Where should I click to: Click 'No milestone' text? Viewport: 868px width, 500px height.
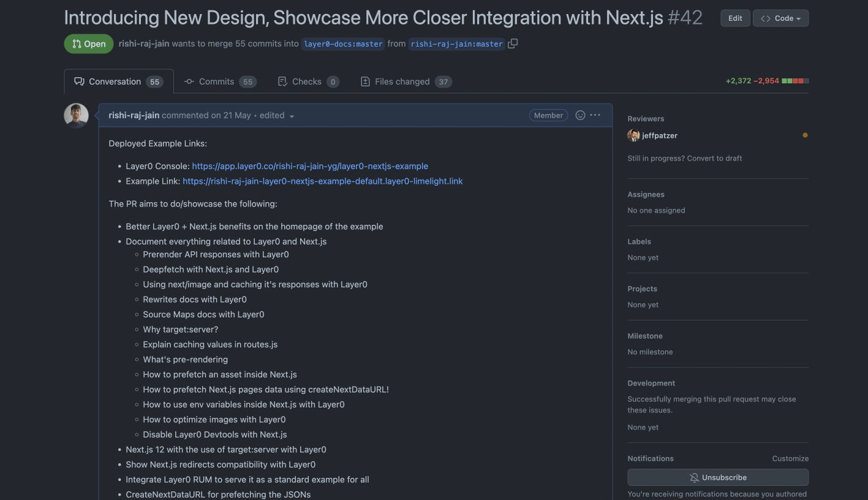coord(650,352)
